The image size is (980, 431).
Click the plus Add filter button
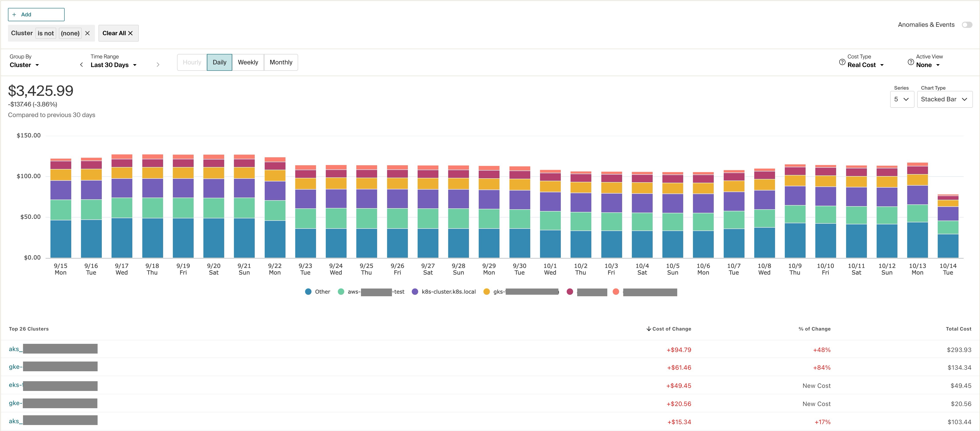(x=36, y=14)
